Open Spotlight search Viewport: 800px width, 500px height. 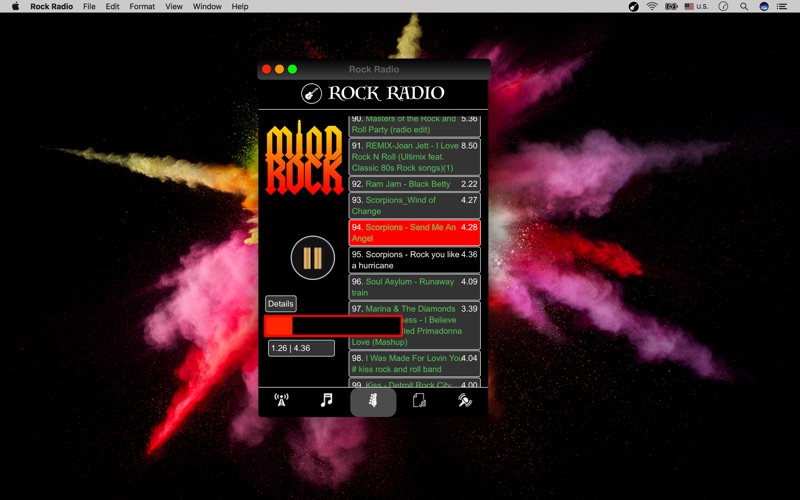[x=744, y=7]
